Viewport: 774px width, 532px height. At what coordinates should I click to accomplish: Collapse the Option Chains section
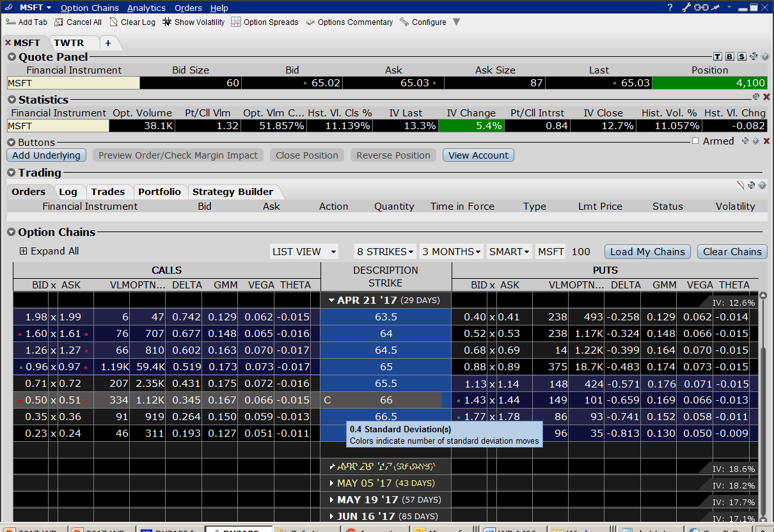12,232
